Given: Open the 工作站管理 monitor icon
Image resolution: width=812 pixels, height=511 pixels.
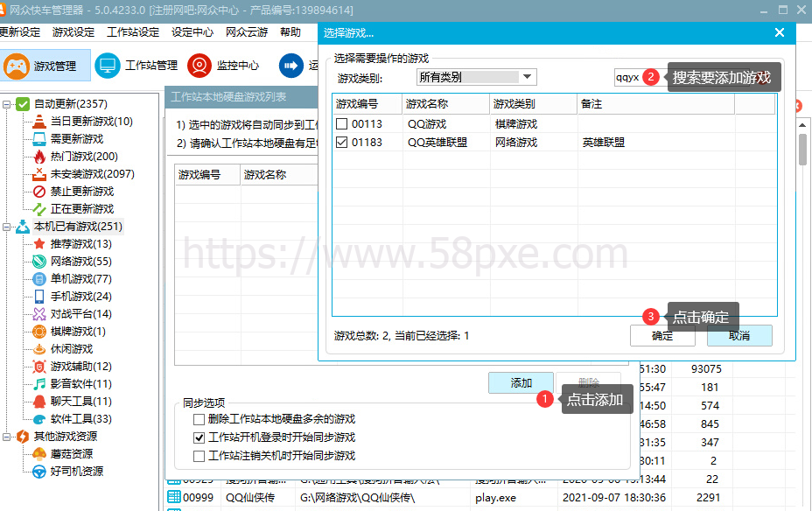Looking at the screenshot, I should pyautogui.click(x=108, y=66).
